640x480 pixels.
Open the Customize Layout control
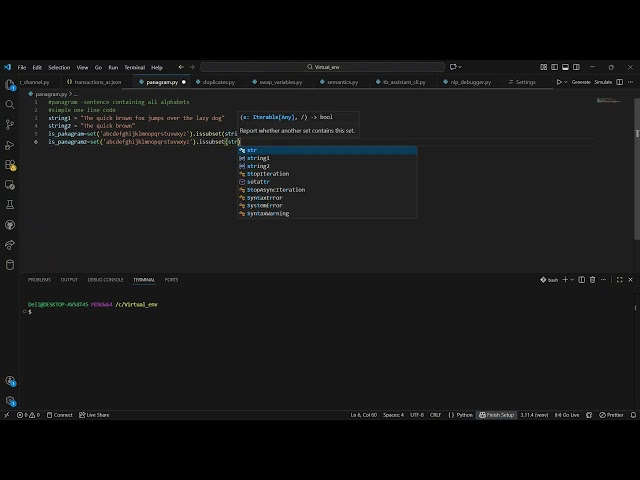544,67
